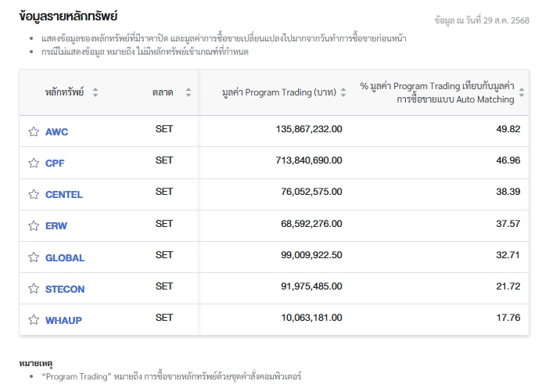The height and width of the screenshot is (392, 549).
Task: Select value 99,009,922.50 in GLOBAL row
Action: point(311,254)
